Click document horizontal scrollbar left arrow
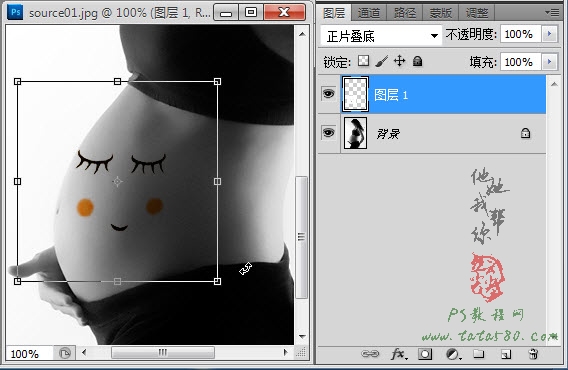 click(x=84, y=352)
